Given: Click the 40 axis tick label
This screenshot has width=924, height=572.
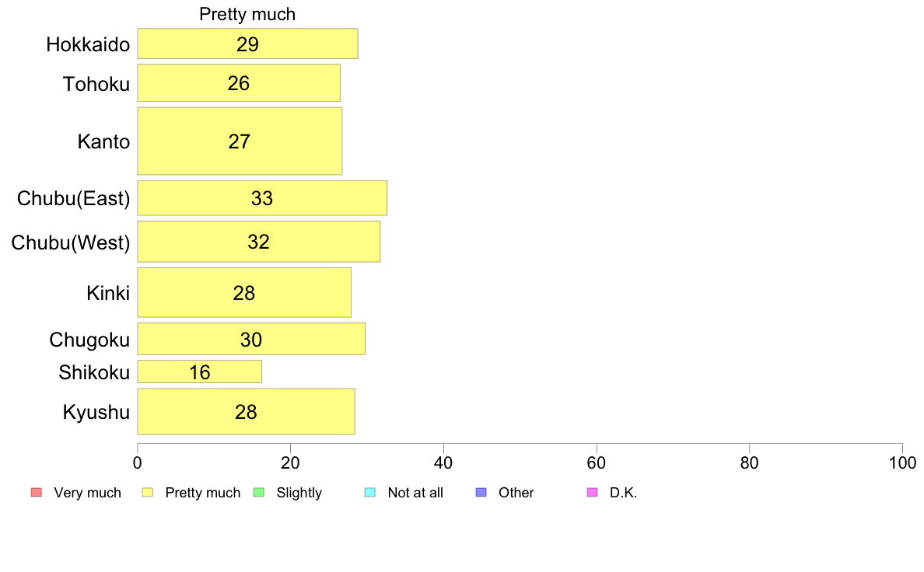Looking at the screenshot, I should point(443,463).
